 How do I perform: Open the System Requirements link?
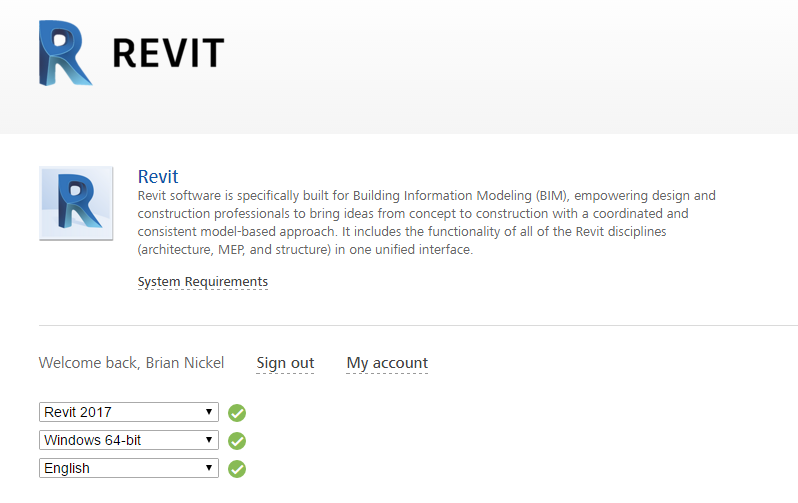point(203,282)
